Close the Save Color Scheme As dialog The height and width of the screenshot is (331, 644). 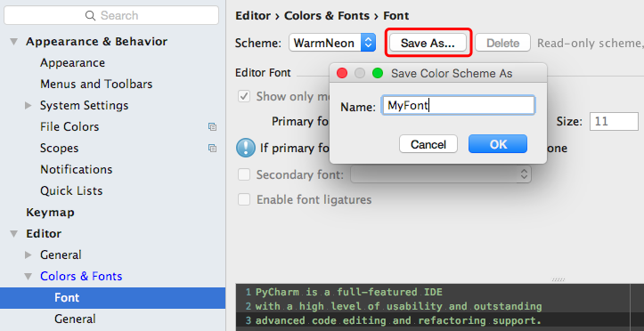tap(342, 74)
